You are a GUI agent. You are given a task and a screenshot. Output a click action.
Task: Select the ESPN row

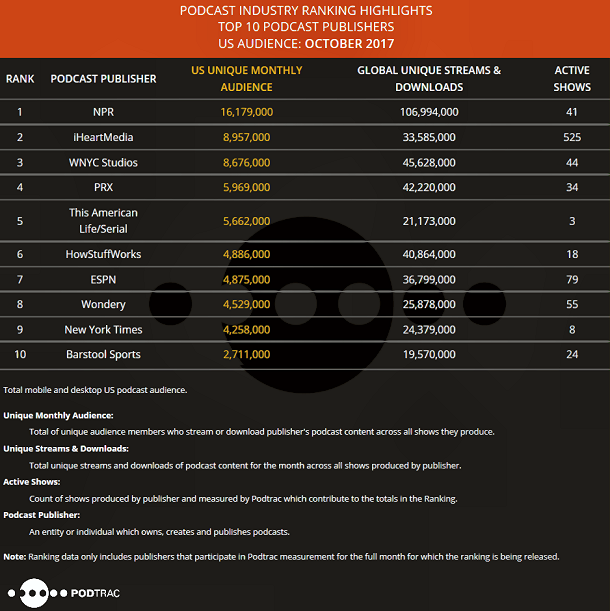coord(305,279)
